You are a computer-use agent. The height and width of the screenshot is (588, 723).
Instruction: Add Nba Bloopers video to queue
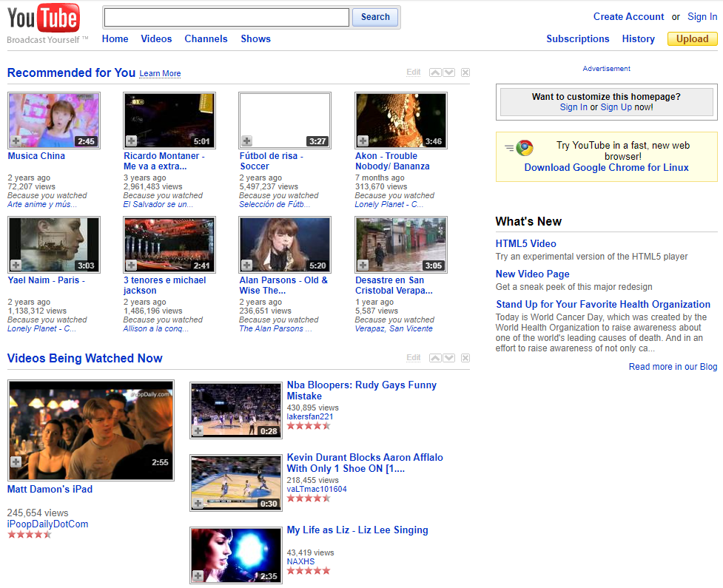[198, 431]
